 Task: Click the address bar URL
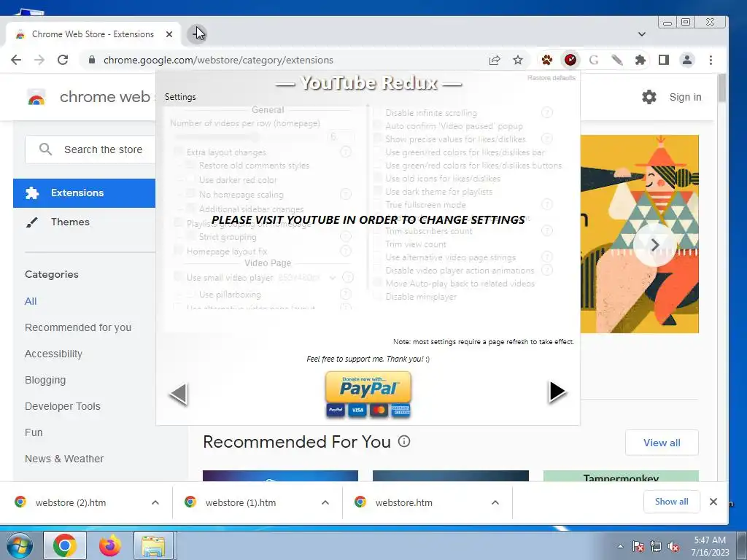[x=218, y=60]
